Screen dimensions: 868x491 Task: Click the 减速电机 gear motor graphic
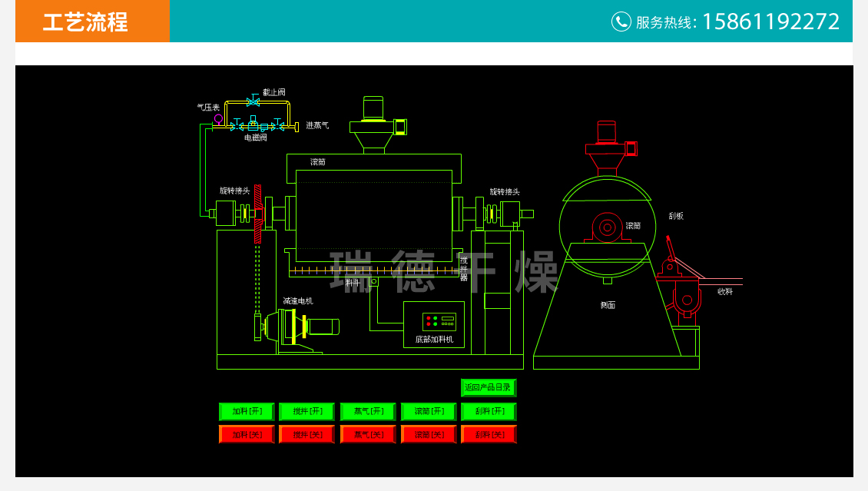[300, 327]
